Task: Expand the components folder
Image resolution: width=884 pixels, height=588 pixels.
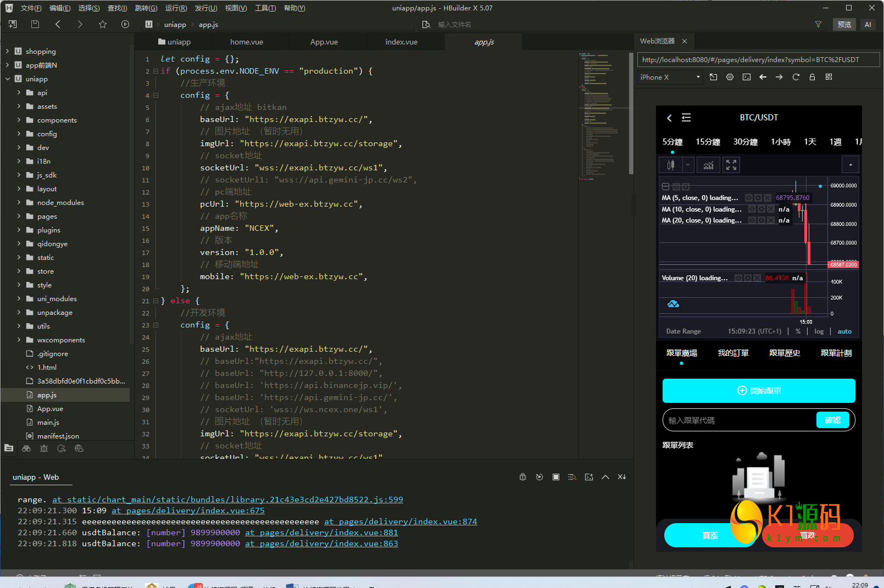Action: (x=19, y=120)
